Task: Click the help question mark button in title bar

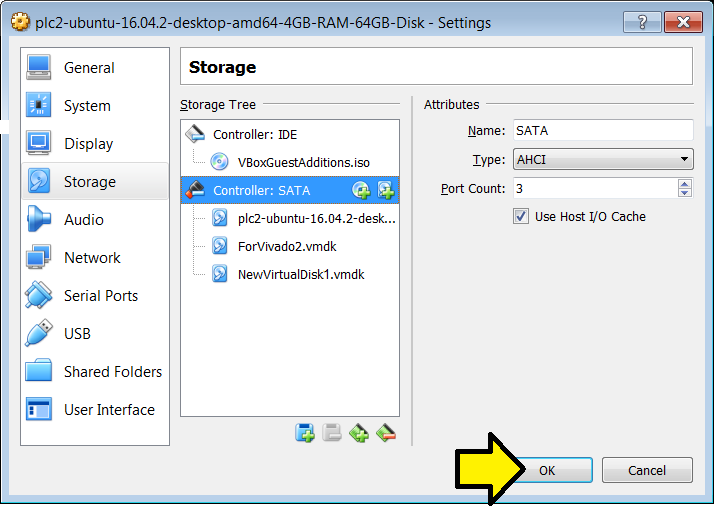Action: (x=643, y=22)
